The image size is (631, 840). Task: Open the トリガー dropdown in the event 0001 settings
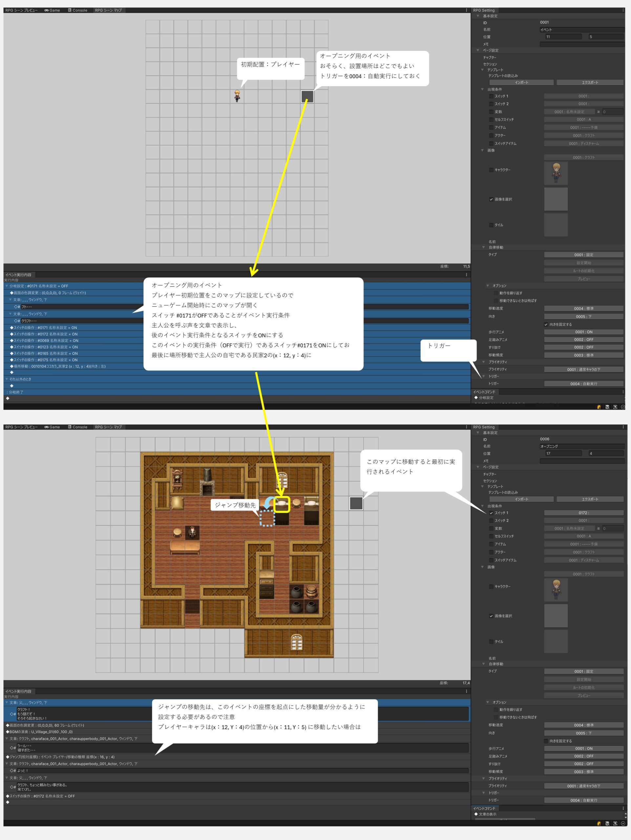(x=583, y=384)
